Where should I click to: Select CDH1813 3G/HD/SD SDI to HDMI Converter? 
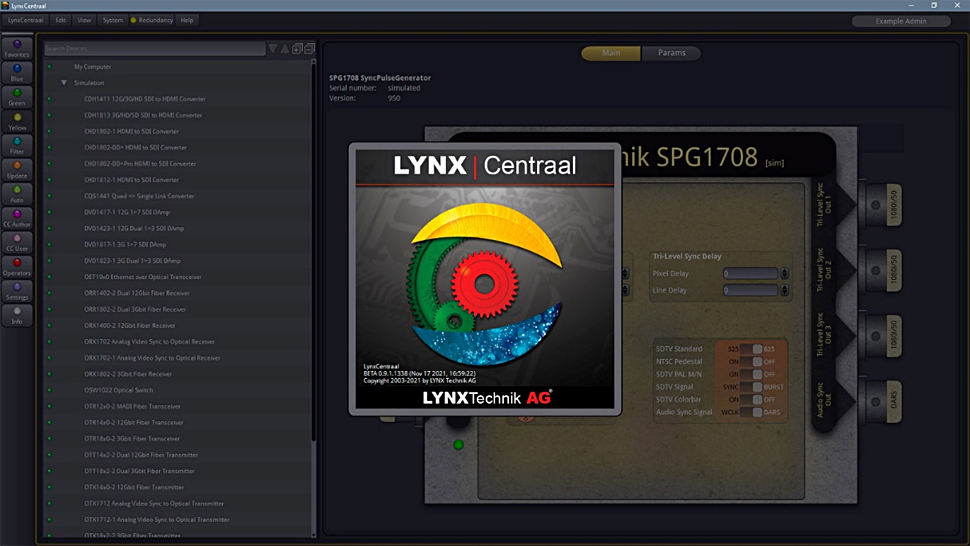click(143, 115)
